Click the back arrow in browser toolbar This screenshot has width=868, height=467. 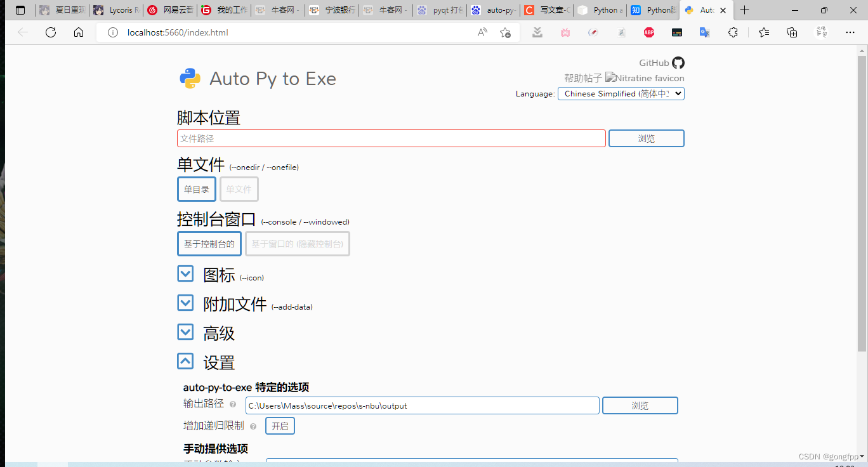click(x=23, y=32)
